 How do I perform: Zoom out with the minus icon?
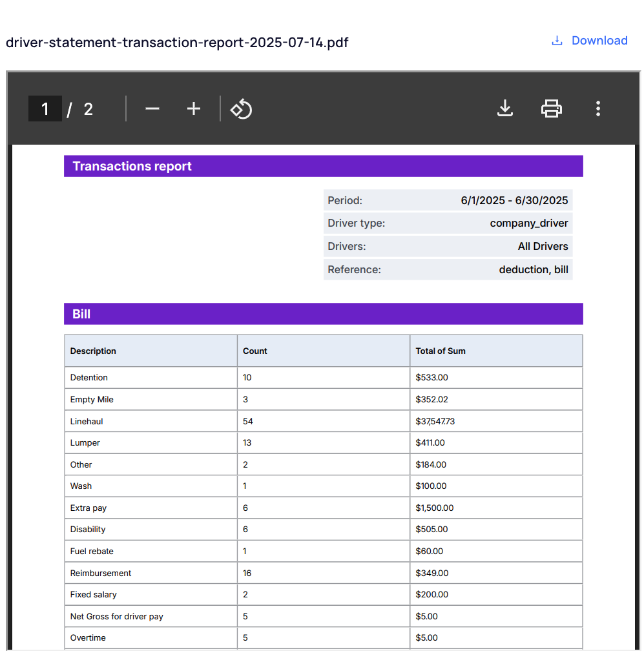(x=152, y=108)
